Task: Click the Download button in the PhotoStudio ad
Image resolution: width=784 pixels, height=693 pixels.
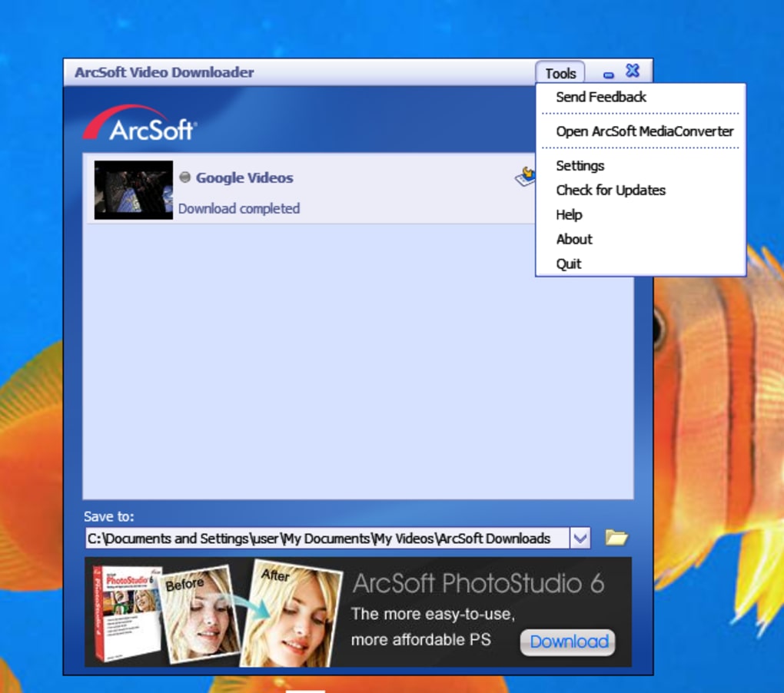Action: click(568, 642)
